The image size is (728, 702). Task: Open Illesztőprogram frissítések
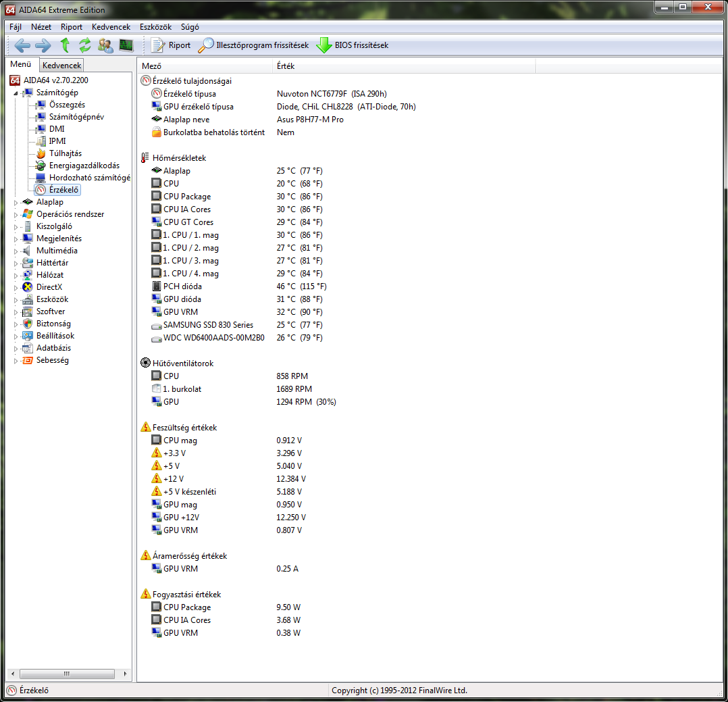pos(253,45)
